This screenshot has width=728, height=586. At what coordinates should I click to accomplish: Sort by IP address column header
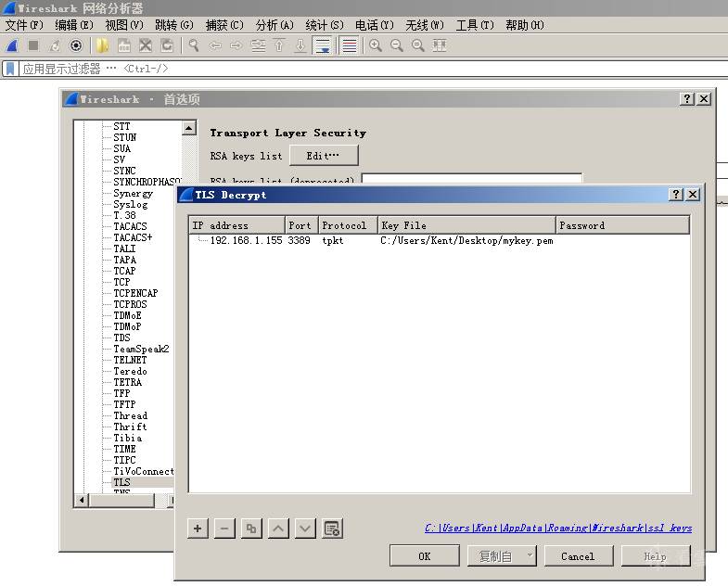236,225
